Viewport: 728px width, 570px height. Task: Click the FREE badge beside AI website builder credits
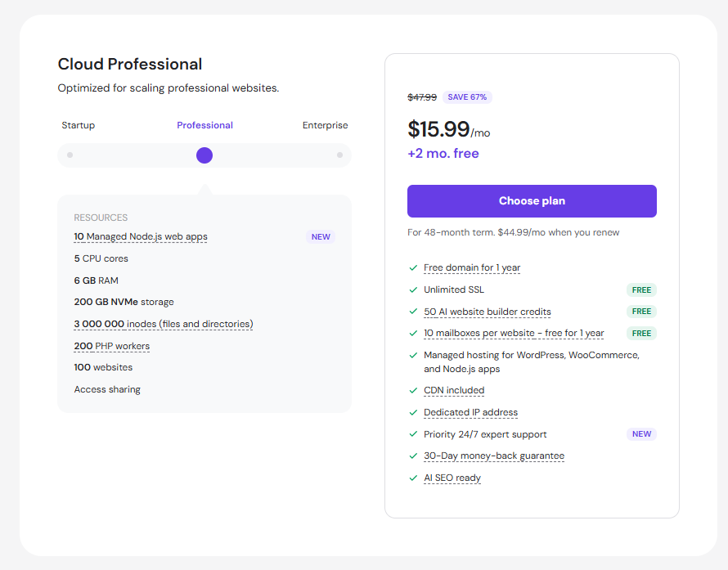(x=641, y=312)
